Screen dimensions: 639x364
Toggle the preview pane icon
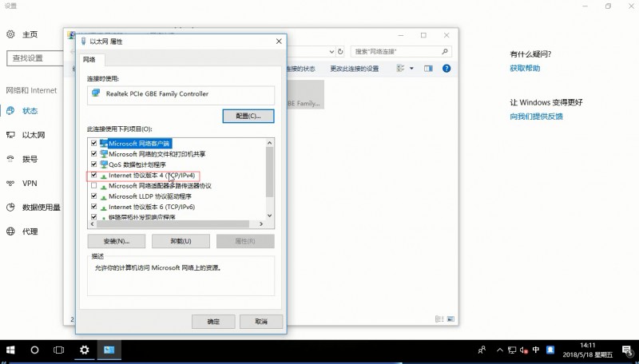pyautogui.click(x=428, y=69)
